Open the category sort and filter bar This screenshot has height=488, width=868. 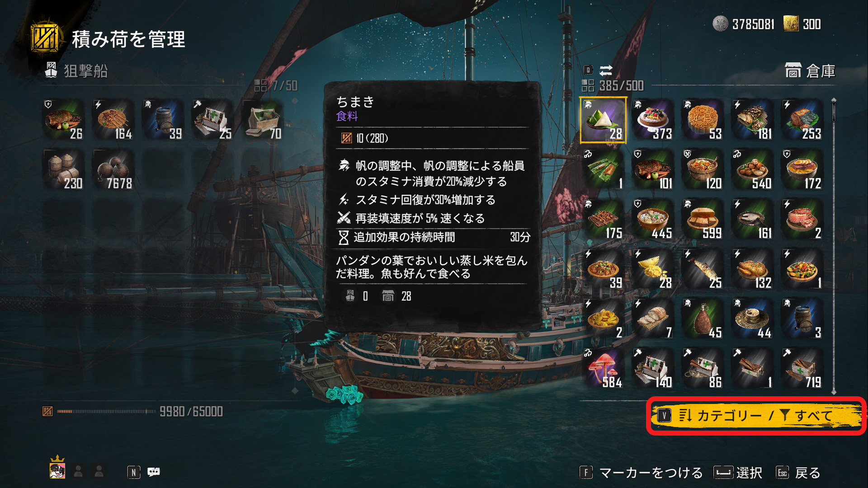click(755, 416)
